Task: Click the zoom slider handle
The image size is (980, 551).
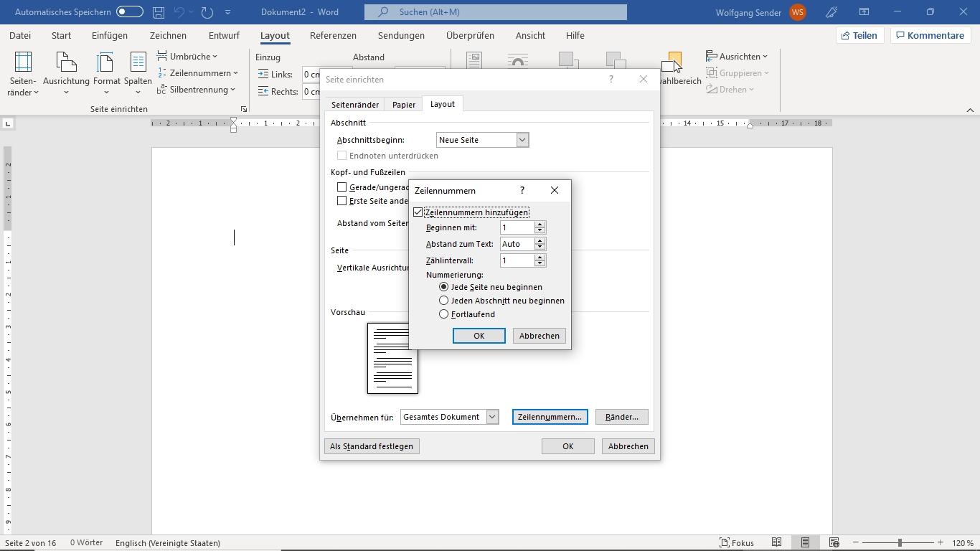Action: pyautogui.click(x=900, y=543)
